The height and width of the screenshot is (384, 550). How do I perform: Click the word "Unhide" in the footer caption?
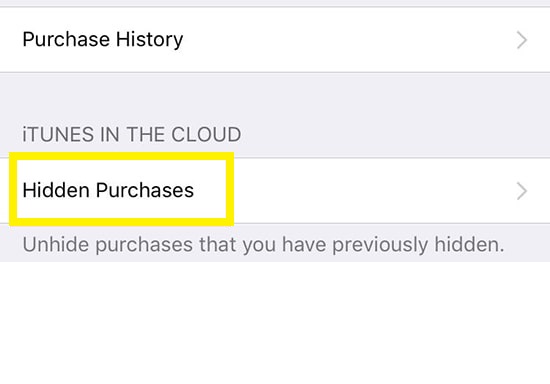coord(56,244)
